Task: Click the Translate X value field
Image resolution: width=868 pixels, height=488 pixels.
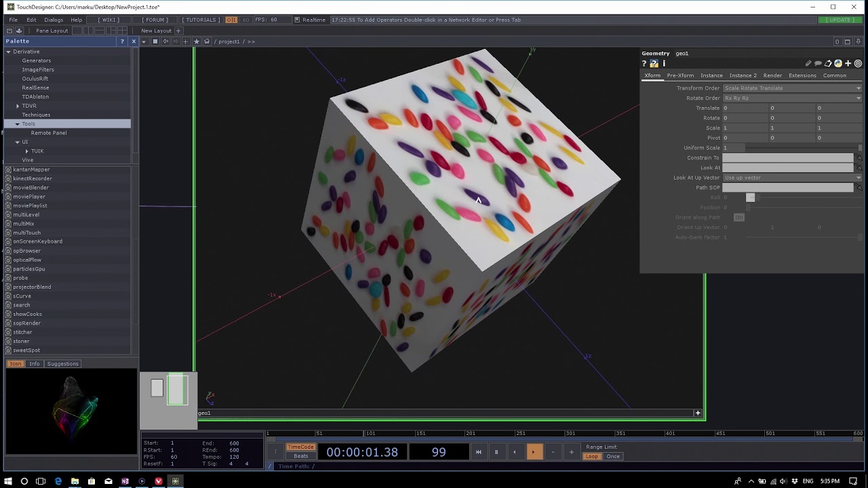Action: [x=745, y=108]
